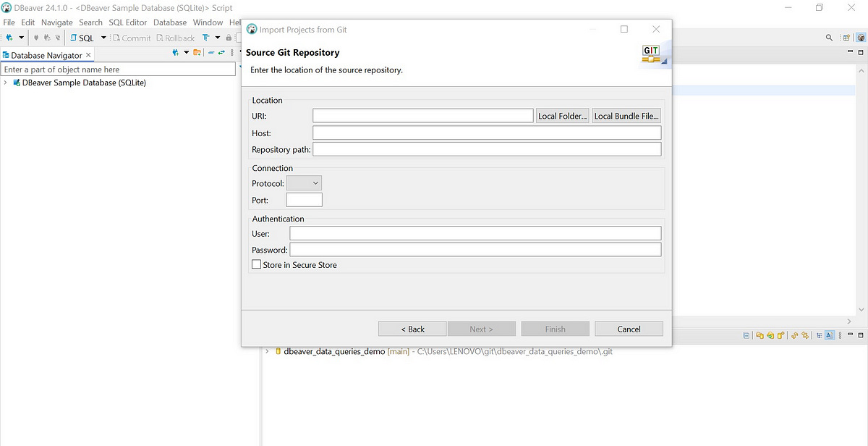Maximize the editor area using its maximize icon
The image size is (868, 446).
coord(861,52)
